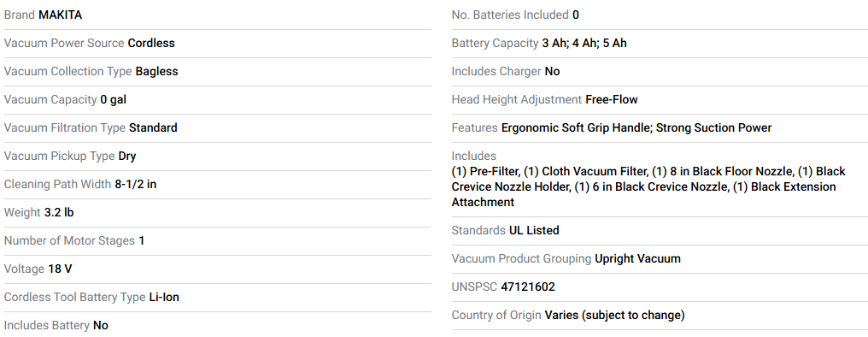Click the Standard filtration type value
The image size is (868, 337).
point(153,128)
